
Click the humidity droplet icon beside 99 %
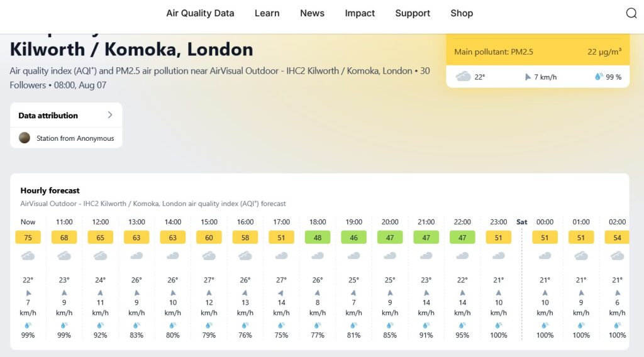(599, 76)
